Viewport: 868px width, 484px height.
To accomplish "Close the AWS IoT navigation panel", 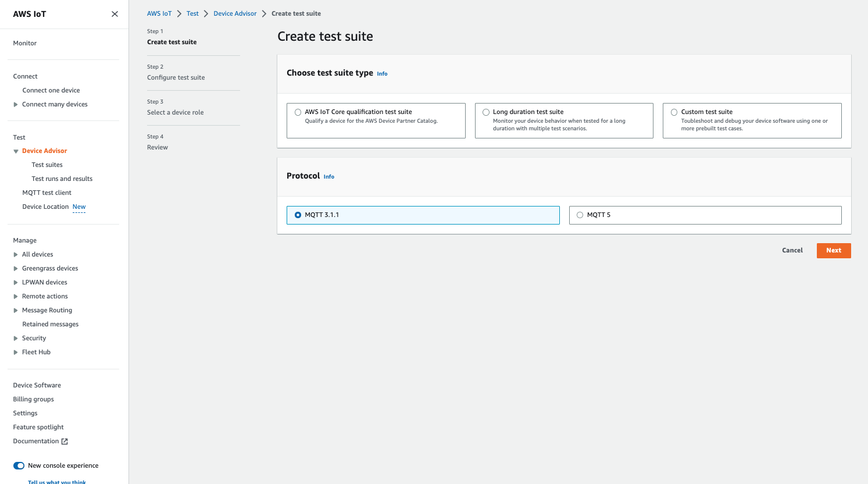I will (x=115, y=13).
